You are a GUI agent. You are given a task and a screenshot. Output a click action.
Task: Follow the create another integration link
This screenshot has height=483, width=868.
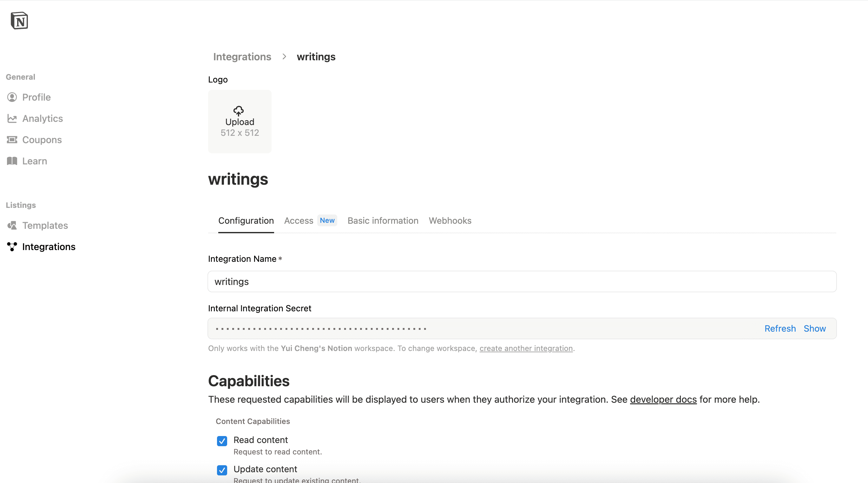pos(526,348)
